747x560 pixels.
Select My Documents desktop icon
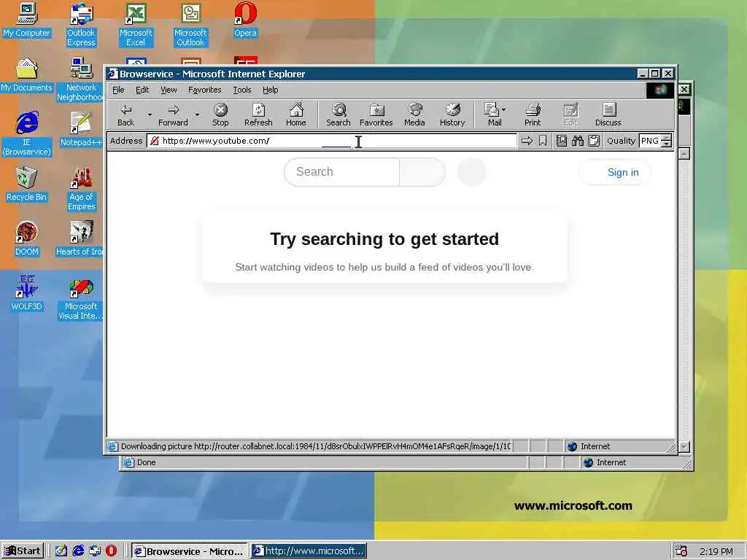click(x=27, y=75)
